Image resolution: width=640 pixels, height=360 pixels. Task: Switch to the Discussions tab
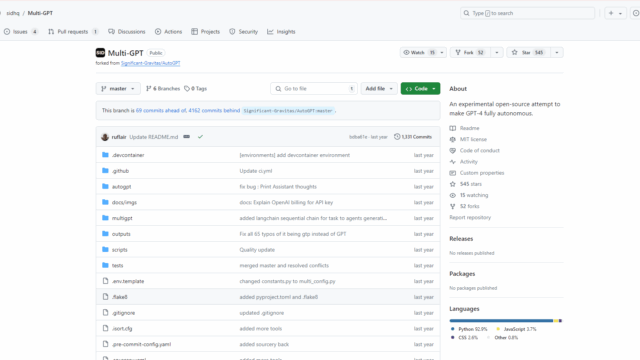tap(127, 31)
